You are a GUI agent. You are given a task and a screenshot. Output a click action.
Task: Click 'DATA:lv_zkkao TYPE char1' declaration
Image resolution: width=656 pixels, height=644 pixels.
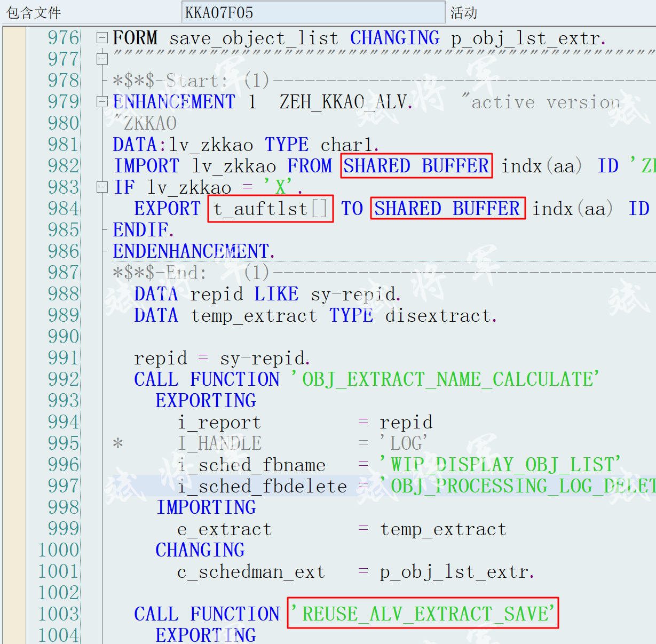246,145
